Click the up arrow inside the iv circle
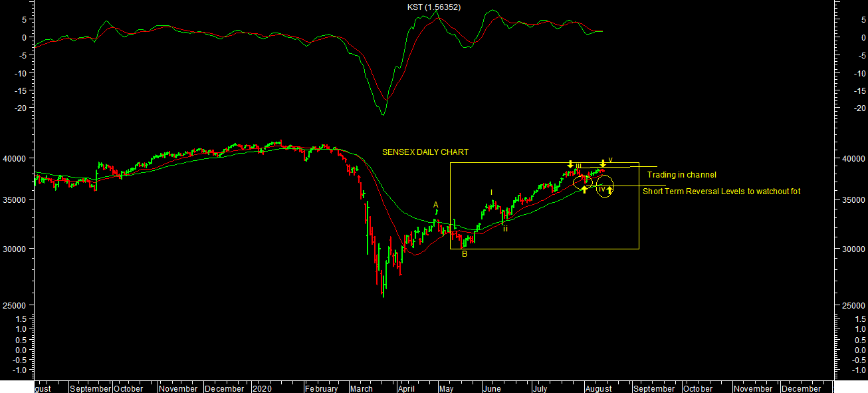The image size is (868, 393). click(x=609, y=191)
